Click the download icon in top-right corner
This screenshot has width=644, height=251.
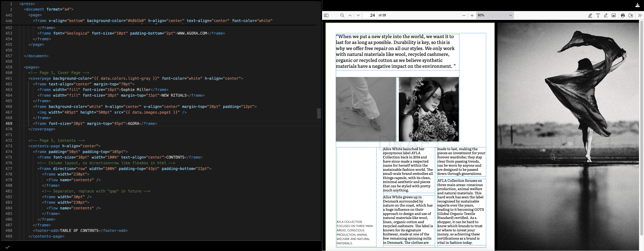pyautogui.click(x=637, y=5)
